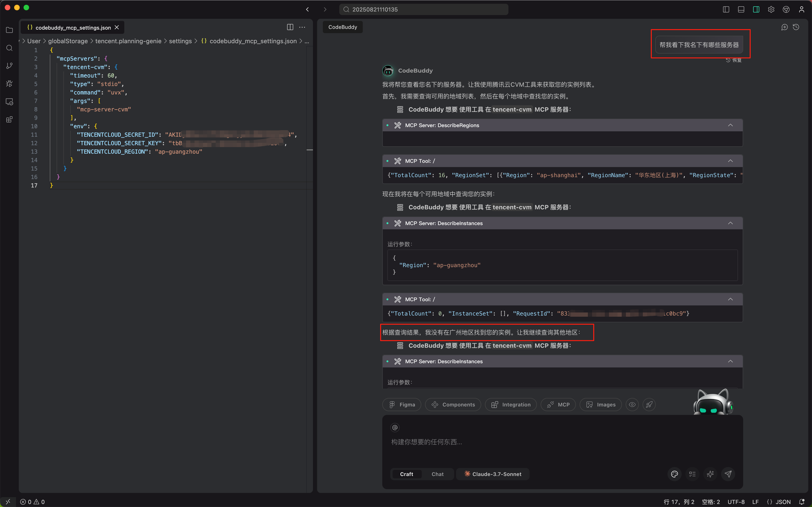The width and height of the screenshot is (812, 507).
Task: Toggle the right sidebar panel visibility
Action: [756, 9]
